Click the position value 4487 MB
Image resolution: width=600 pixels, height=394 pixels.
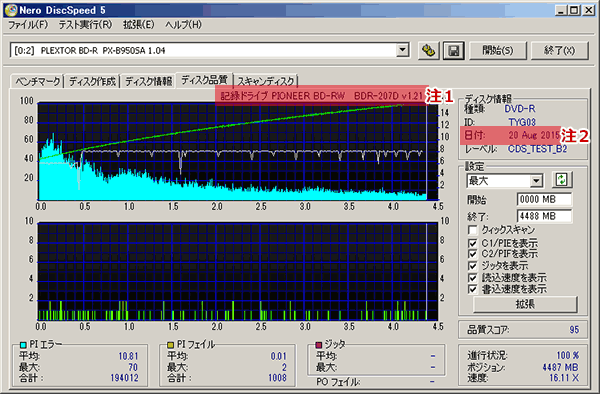pyautogui.click(x=560, y=367)
